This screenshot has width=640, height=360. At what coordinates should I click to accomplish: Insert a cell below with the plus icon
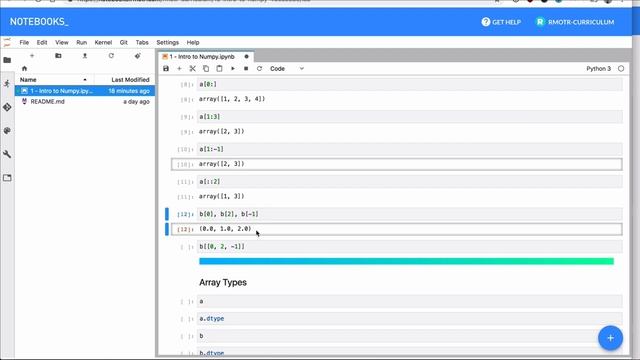[x=179, y=69]
